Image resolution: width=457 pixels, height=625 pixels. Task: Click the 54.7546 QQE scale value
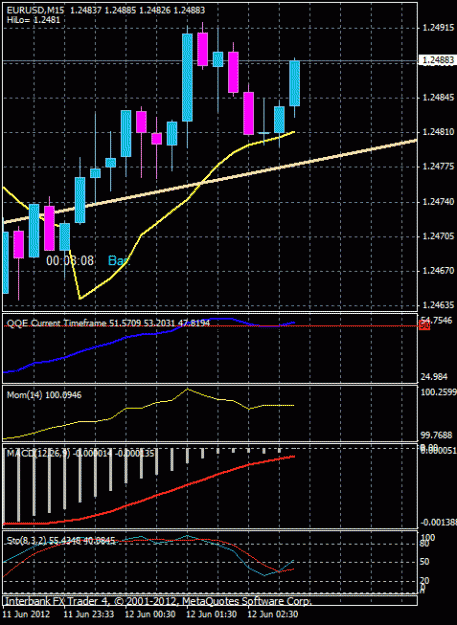click(x=439, y=320)
